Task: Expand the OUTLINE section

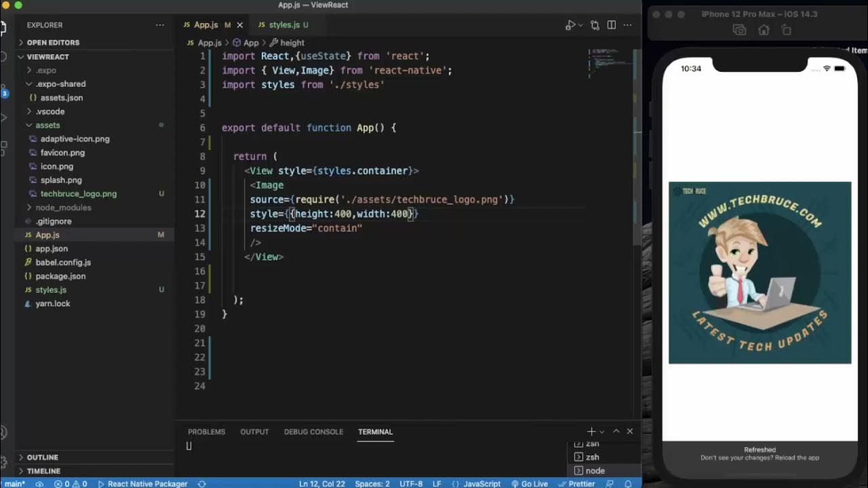Action: pyautogui.click(x=94, y=457)
